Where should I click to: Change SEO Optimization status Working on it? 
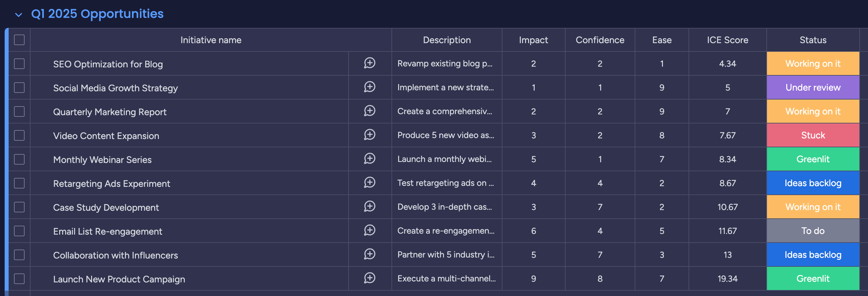click(x=813, y=63)
